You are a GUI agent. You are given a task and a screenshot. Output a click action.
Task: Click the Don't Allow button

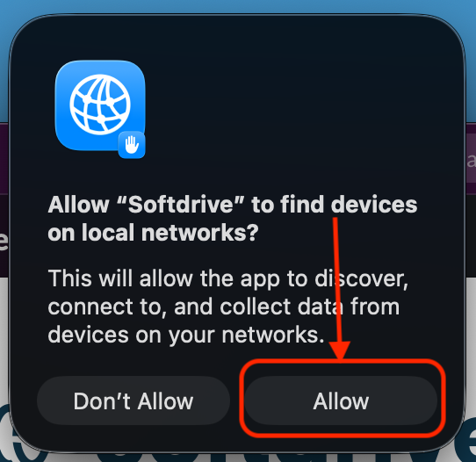point(133,401)
